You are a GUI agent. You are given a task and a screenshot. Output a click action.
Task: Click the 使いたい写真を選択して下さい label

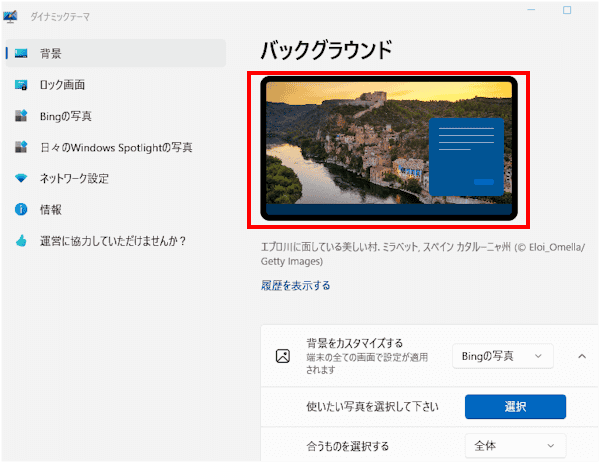pyautogui.click(x=372, y=407)
